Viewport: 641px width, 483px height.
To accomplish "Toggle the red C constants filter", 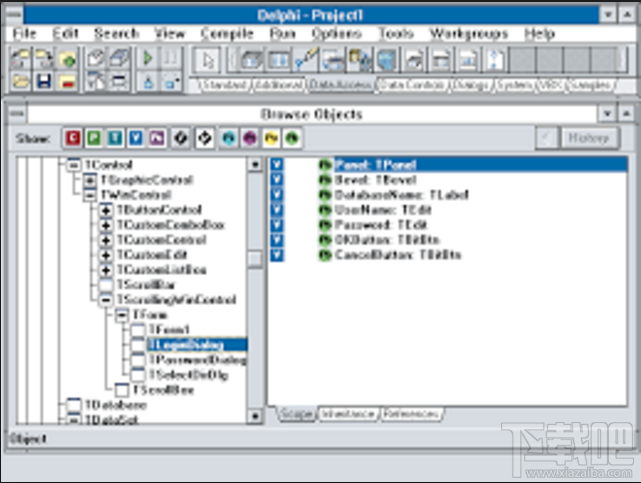I will coord(73,138).
